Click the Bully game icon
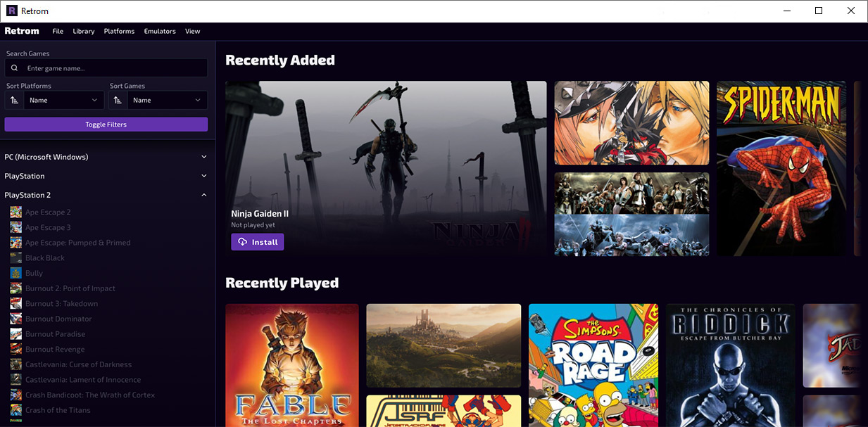This screenshot has width=868, height=427. click(15, 273)
